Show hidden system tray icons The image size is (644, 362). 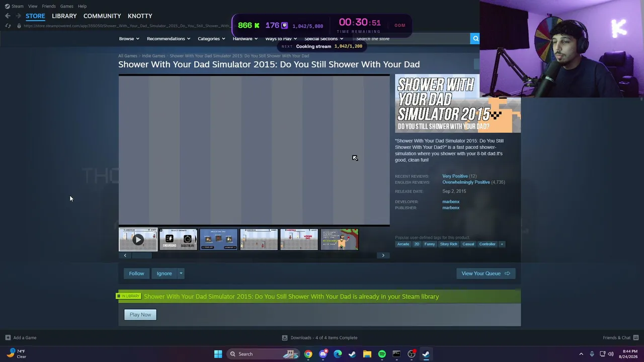coord(581,354)
